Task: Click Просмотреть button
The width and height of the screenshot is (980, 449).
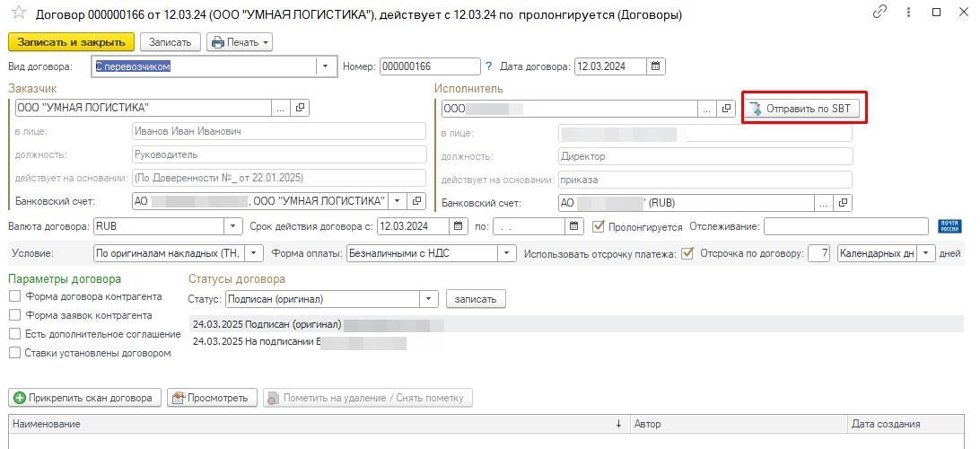Action: 211,398
